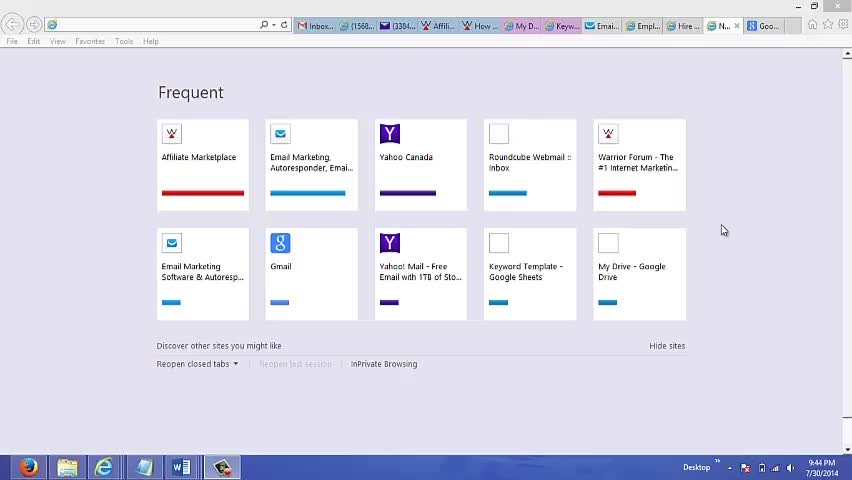
Task: Open the Yahoo! Mail tile
Action: 421,274
